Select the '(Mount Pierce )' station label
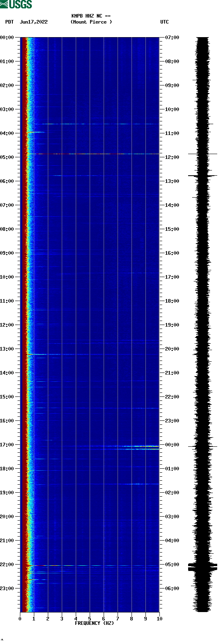Viewport: 220px width, 644px height. [x=91, y=22]
